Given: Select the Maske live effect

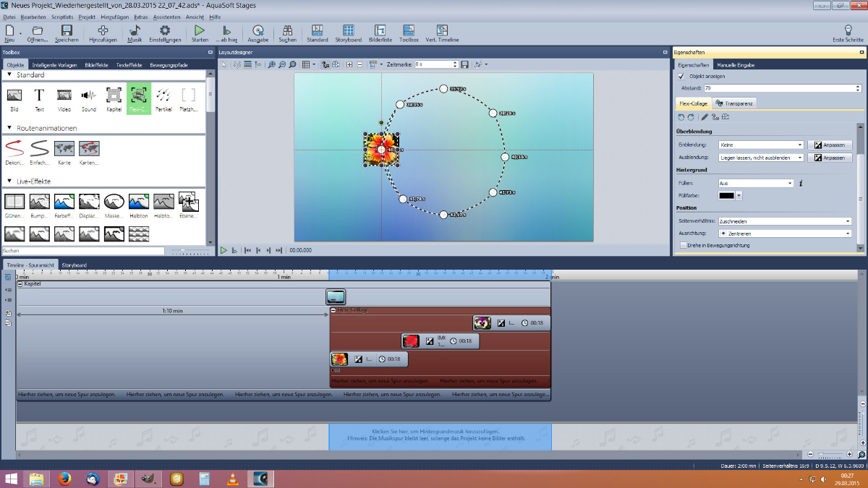Looking at the screenshot, I should [x=114, y=202].
